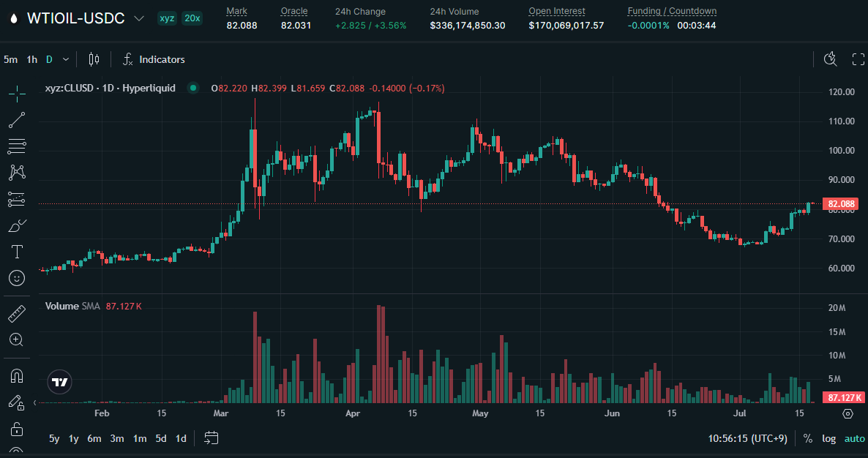This screenshot has width=868, height=458.
Task: Select the D daily timeframe
Action: (x=49, y=59)
